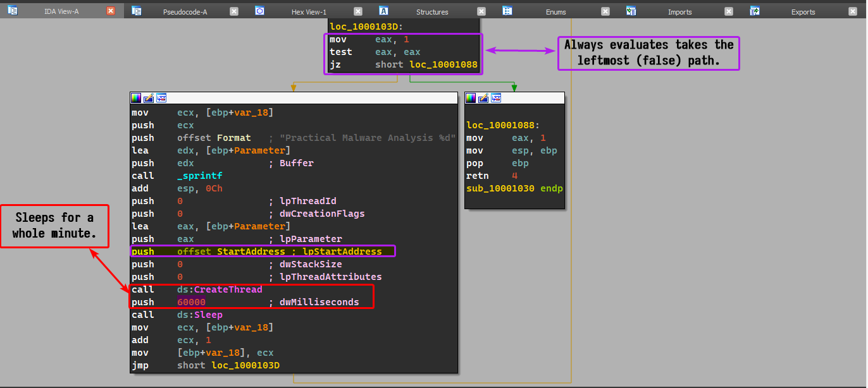Open node color picker on loc_10001088 block
Screen dimensions: 868x388
[x=471, y=98]
